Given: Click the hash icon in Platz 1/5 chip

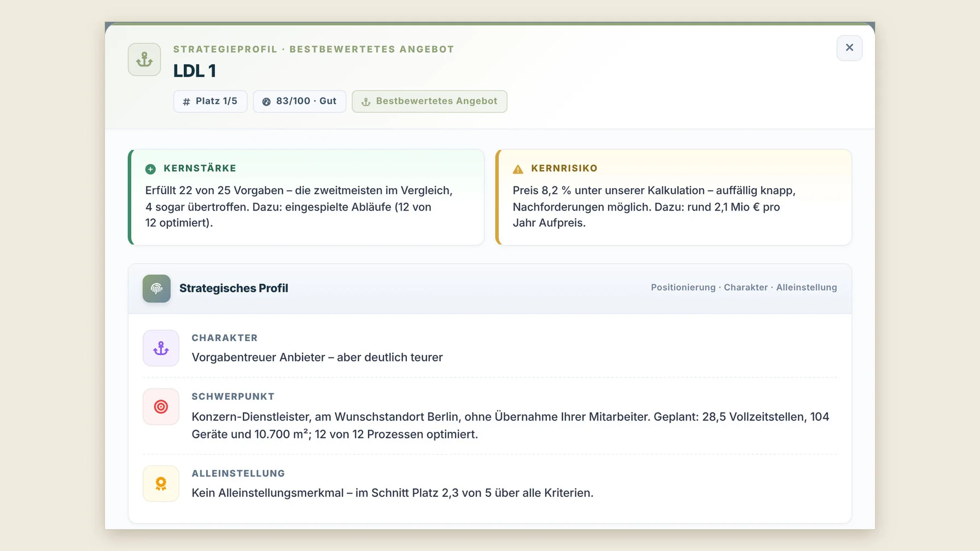Looking at the screenshot, I should pos(186,102).
